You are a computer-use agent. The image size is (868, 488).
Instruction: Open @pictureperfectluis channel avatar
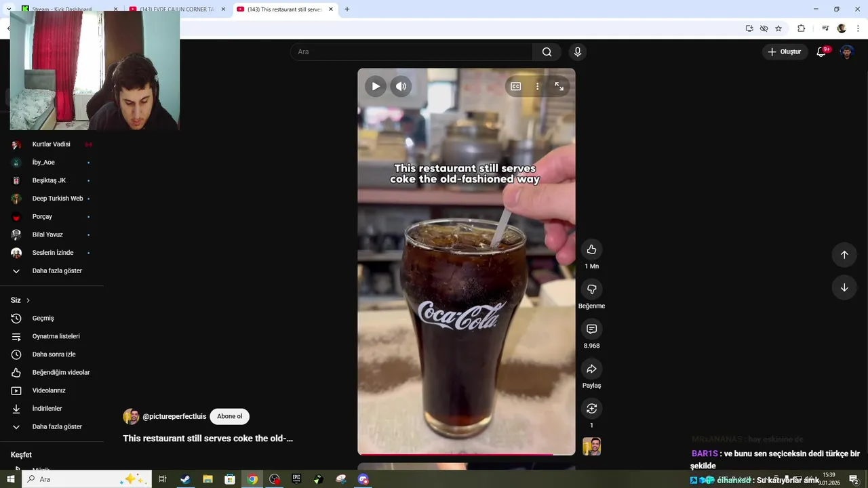[131, 416]
